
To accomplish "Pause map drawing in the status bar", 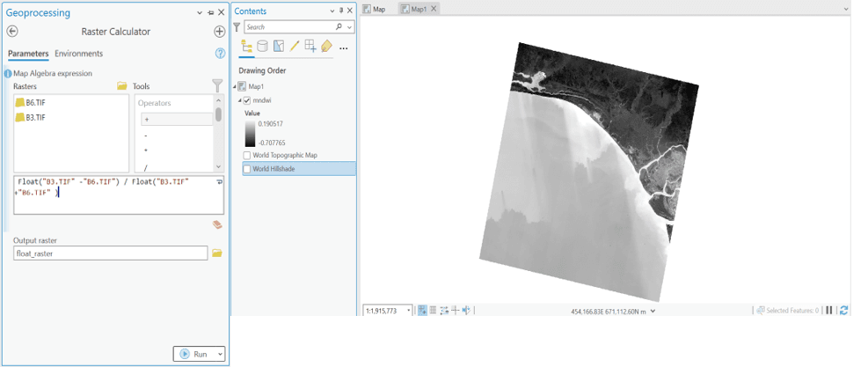I will [829, 311].
